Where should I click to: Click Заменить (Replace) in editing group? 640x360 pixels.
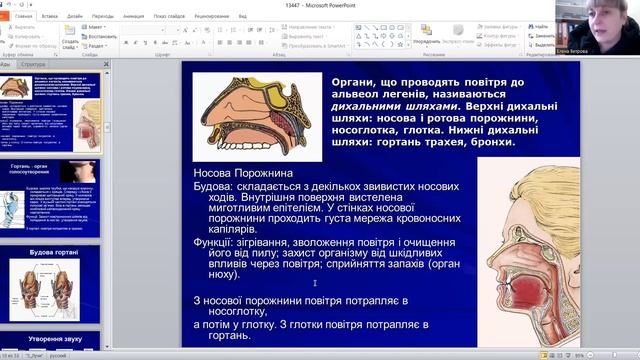click(x=542, y=36)
